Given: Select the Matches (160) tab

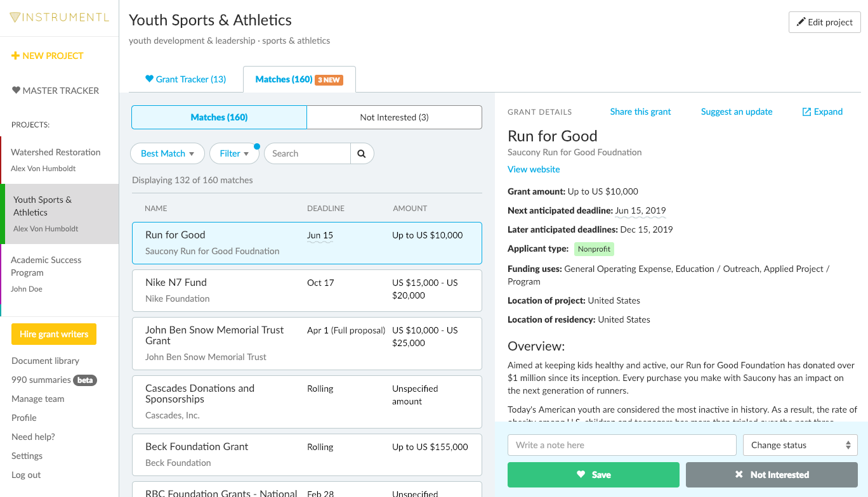Looking at the screenshot, I should pos(299,79).
